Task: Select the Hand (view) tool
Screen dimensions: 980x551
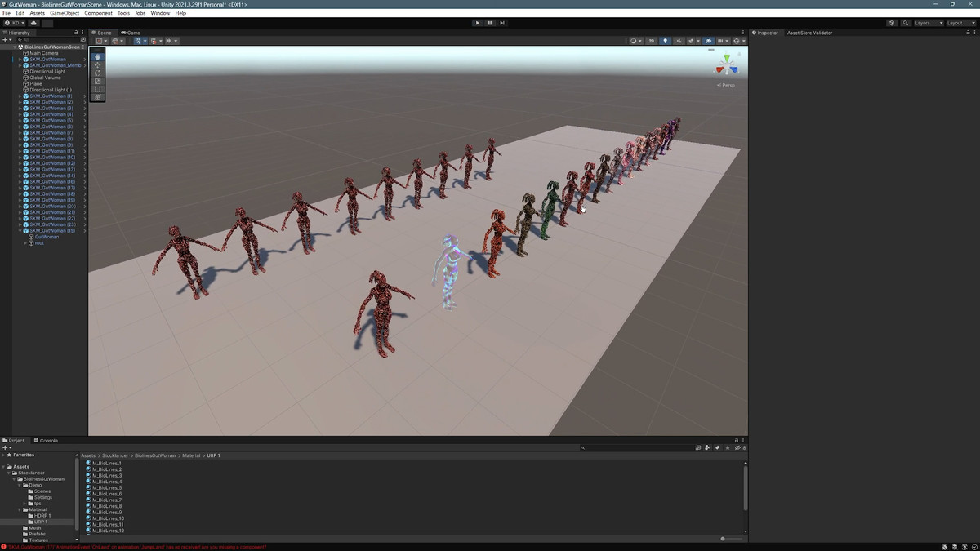Action: (98, 56)
